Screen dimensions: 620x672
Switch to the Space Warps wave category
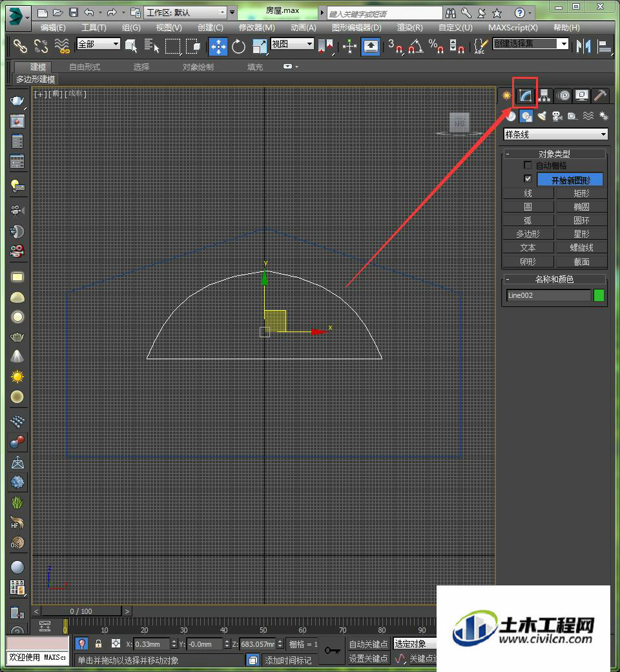pos(588,116)
